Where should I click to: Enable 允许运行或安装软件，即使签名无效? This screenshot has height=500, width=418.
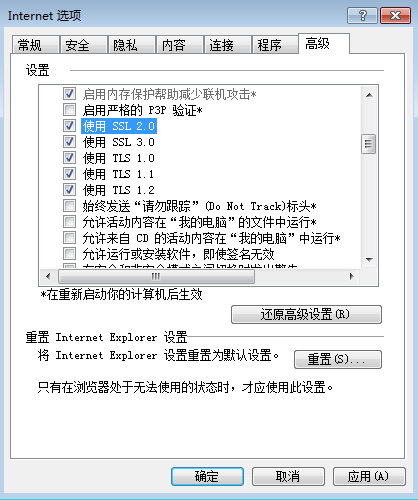(69, 254)
